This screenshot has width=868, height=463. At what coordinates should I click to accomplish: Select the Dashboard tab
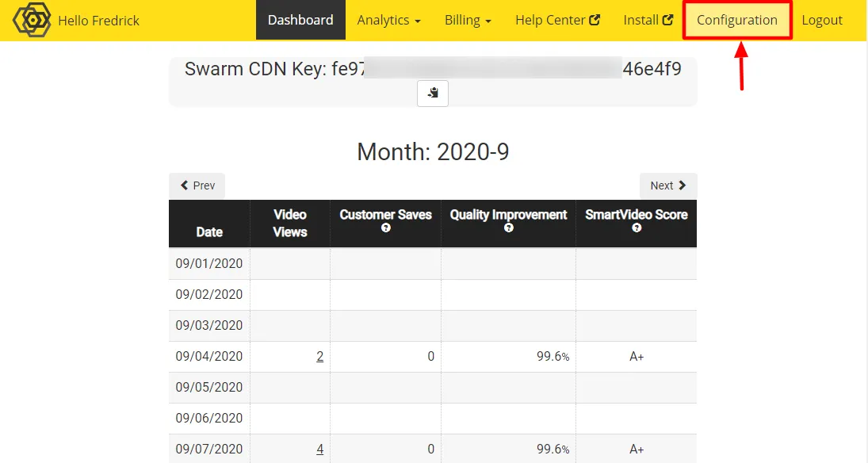coord(300,20)
